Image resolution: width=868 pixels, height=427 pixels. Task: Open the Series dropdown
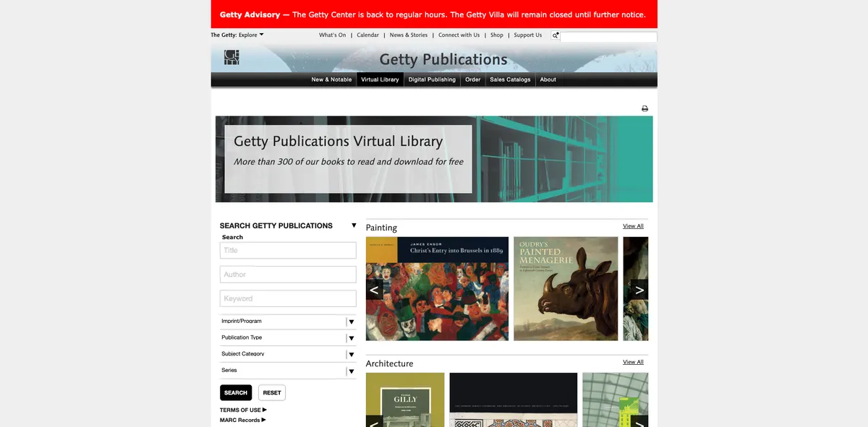tap(288, 371)
